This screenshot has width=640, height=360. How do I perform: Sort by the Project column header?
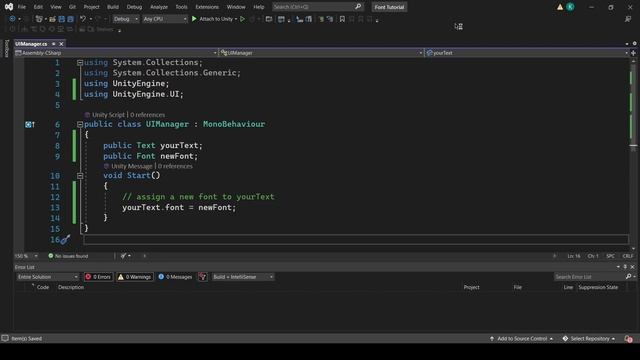pos(471,287)
